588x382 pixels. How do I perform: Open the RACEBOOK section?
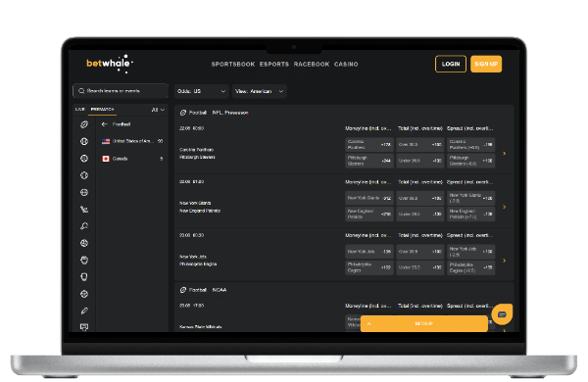tap(312, 64)
